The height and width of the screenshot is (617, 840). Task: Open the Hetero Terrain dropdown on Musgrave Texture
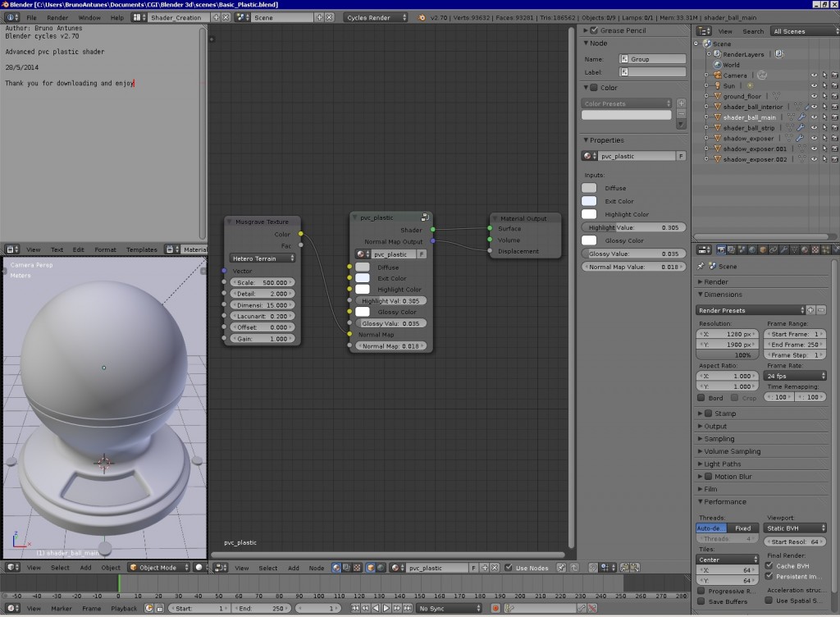click(261, 258)
